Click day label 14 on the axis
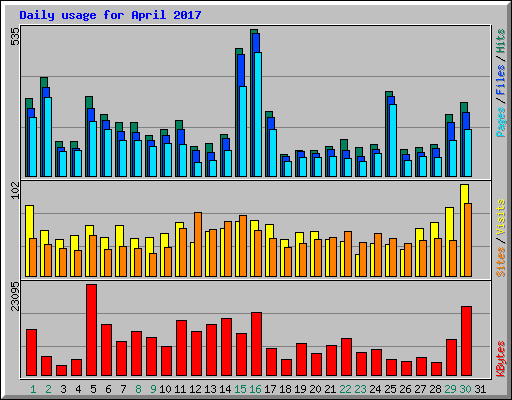Screen dimensions: 512x400 [x=225, y=389]
